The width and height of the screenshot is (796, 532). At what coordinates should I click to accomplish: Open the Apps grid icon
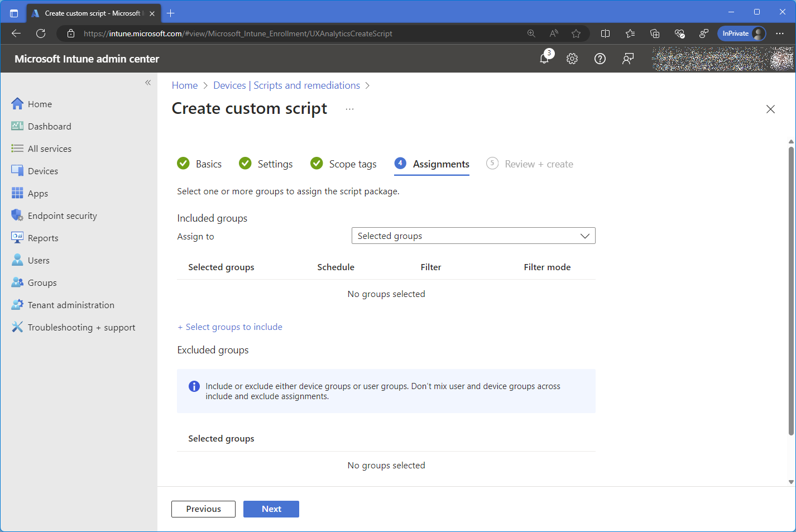coord(17,193)
